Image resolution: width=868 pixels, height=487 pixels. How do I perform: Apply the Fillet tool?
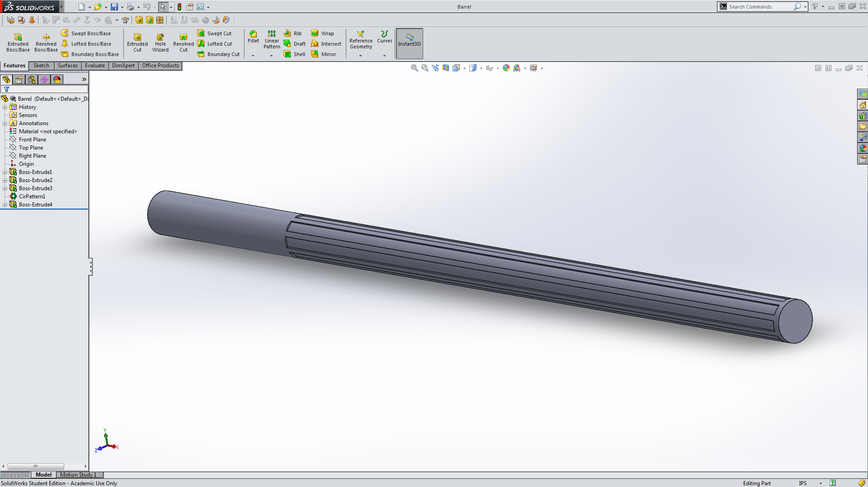coord(253,37)
